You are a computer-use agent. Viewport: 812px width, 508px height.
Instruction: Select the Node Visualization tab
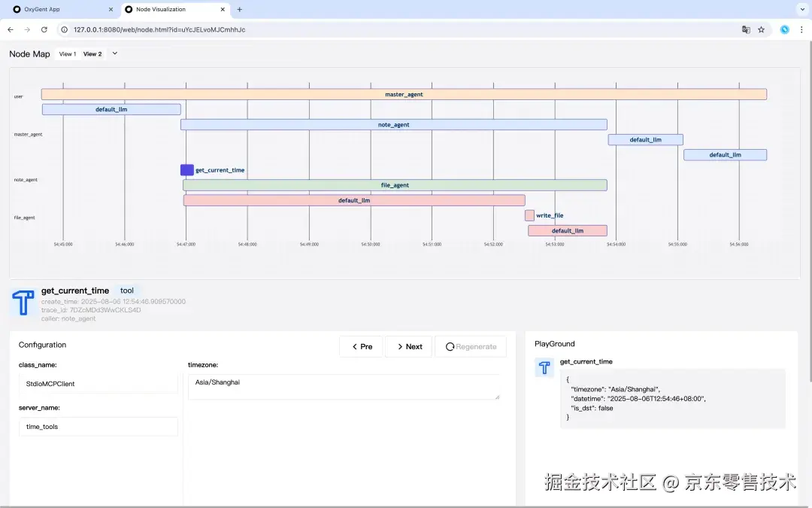pyautogui.click(x=175, y=9)
